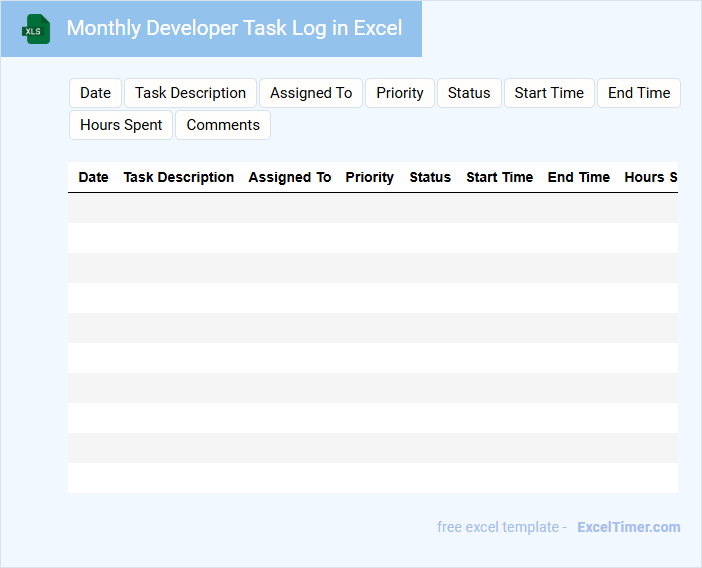Select the Task Description tag button

point(190,93)
